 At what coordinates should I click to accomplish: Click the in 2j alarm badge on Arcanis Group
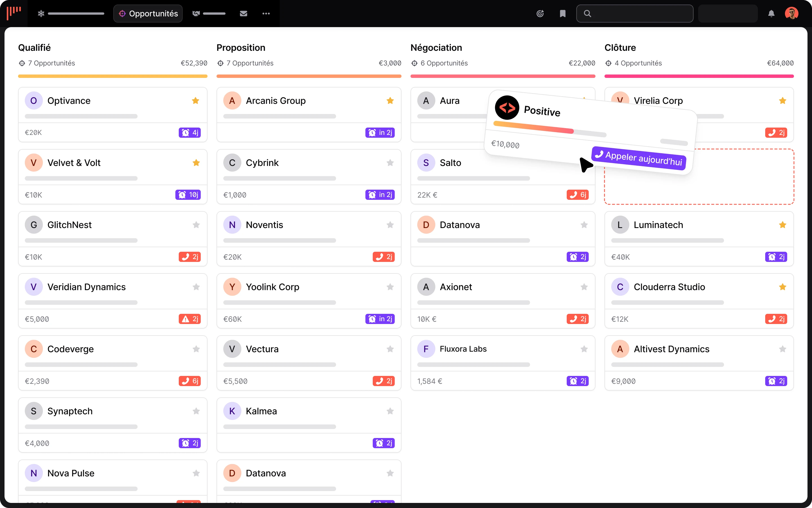380,132
